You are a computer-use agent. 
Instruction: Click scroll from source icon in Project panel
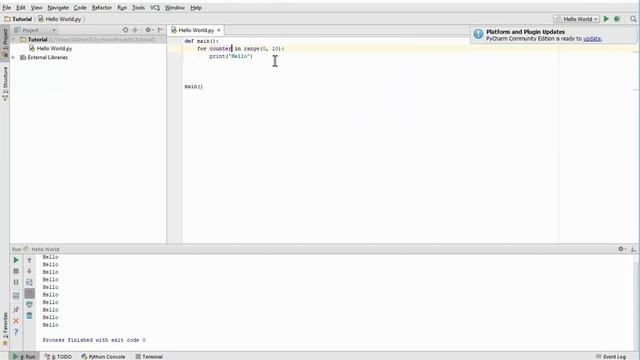[125, 30]
